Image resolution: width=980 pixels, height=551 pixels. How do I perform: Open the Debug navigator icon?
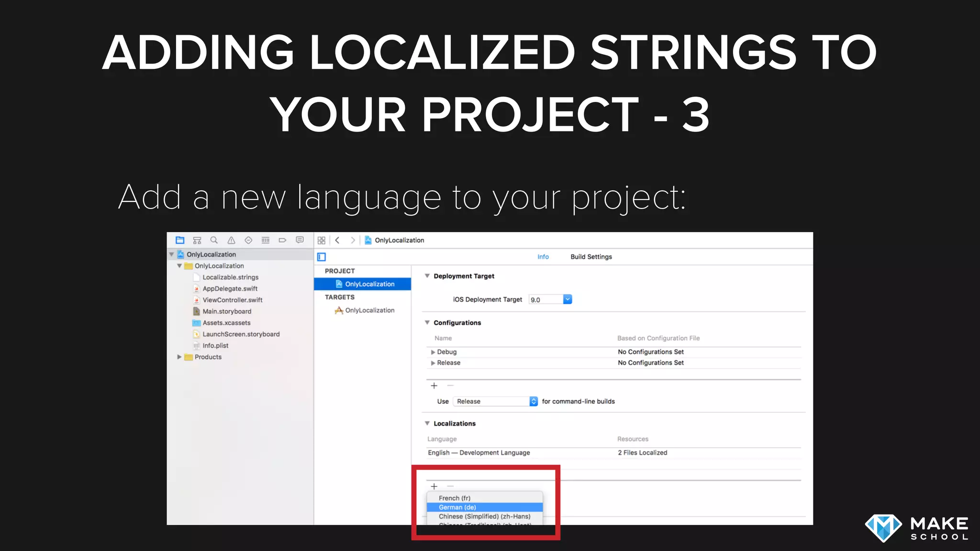click(x=266, y=240)
